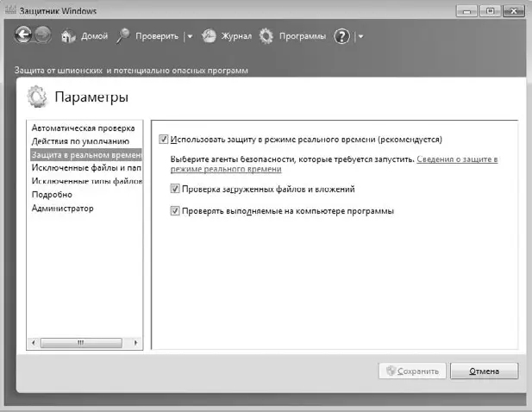Click left arrow of list scrollbar

pyautogui.click(x=34, y=342)
